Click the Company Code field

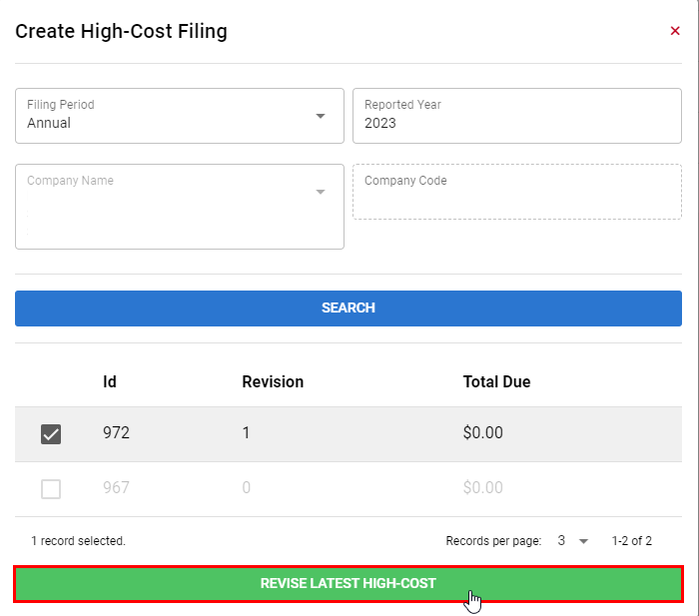(517, 192)
